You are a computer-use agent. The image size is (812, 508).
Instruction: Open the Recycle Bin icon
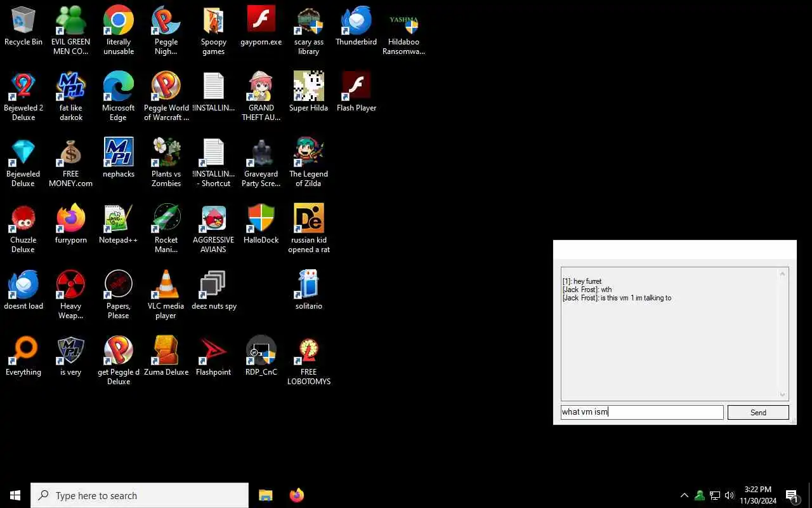[x=23, y=27]
